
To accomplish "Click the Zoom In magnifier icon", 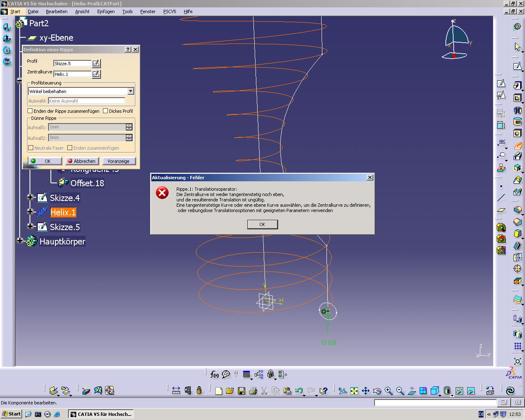I will (x=389, y=391).
